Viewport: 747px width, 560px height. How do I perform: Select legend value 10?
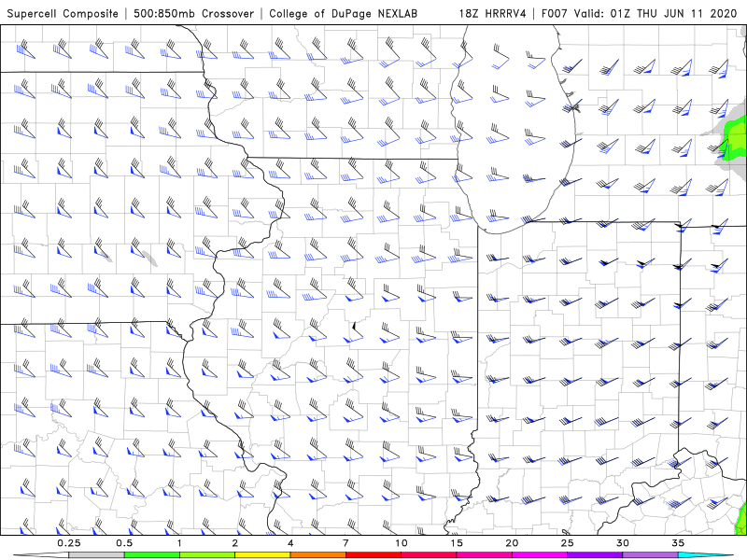(402, 543)
